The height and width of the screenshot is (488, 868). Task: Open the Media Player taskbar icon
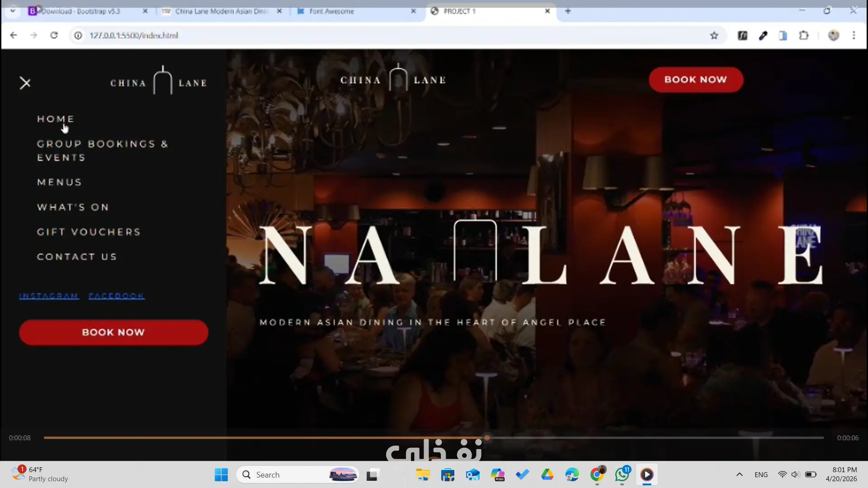[647, 475]
